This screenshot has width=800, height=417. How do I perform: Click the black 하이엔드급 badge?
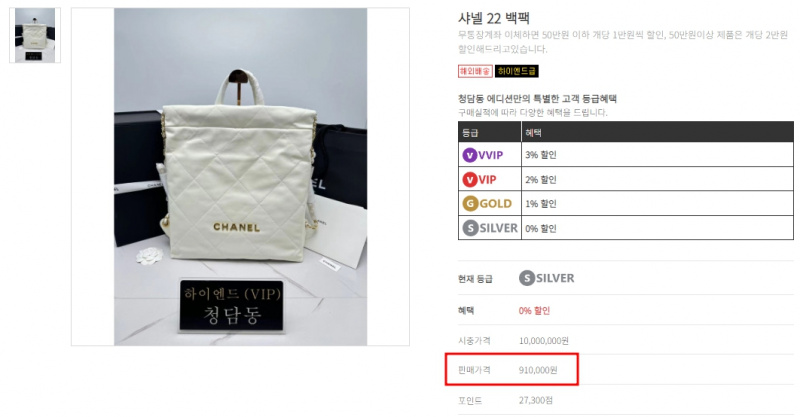[x=516, y=71]
